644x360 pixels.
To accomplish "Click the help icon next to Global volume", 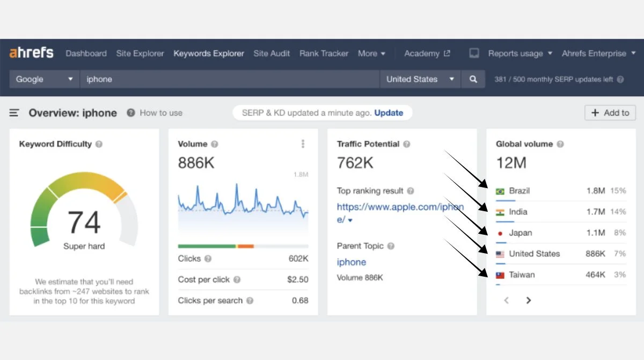I will tap(560, 144).
